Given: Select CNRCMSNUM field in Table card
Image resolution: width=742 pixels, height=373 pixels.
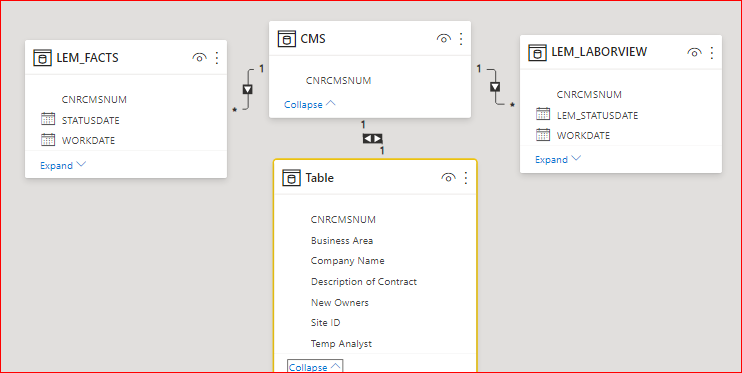Looking at the screenshot, I should tap(343, 219).
